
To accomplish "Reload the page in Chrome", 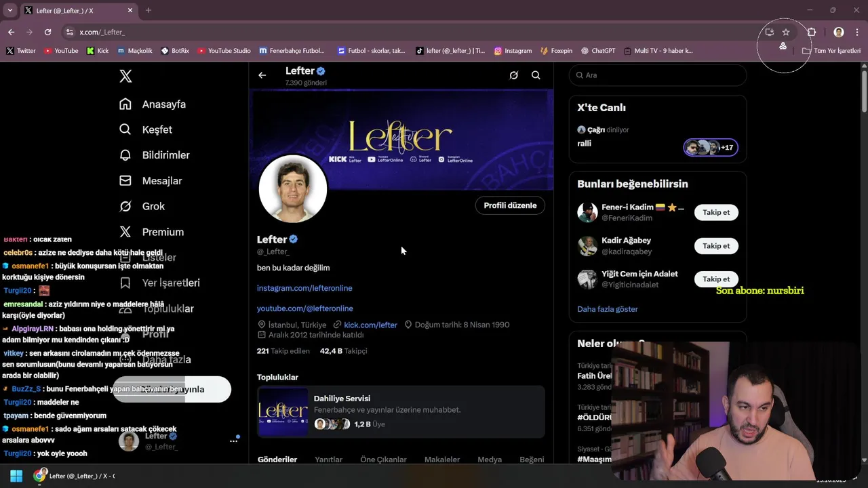I will (x=47, y=32).
